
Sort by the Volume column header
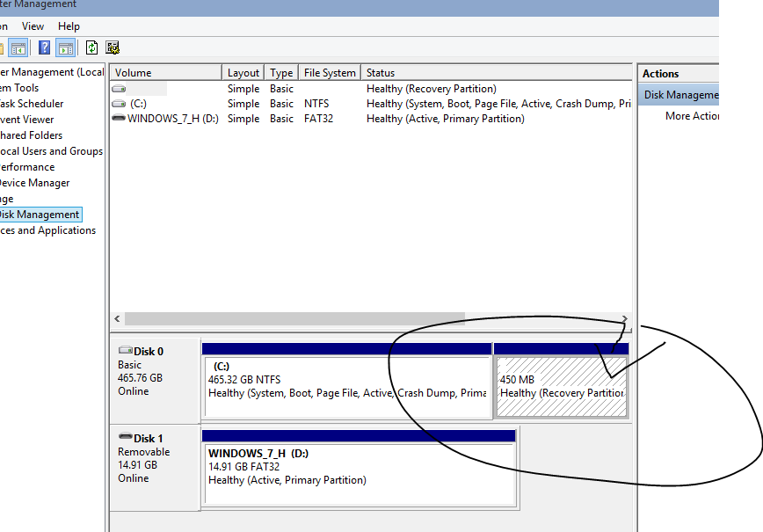pyautogui.click(x=166, y=72)
